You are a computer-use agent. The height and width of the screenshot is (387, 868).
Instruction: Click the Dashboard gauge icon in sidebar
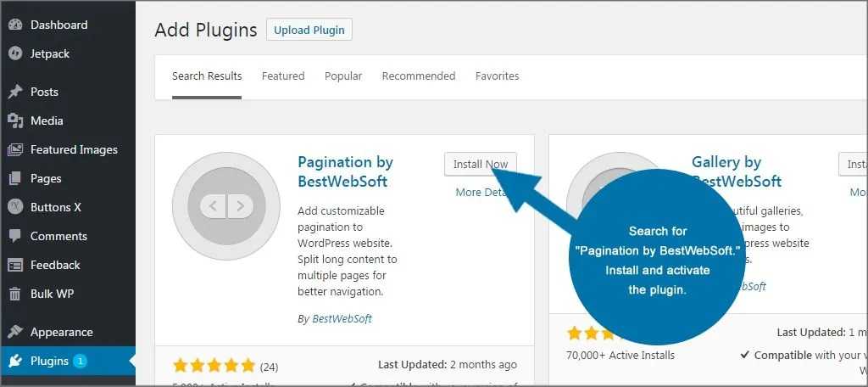(x=14, y=25)
